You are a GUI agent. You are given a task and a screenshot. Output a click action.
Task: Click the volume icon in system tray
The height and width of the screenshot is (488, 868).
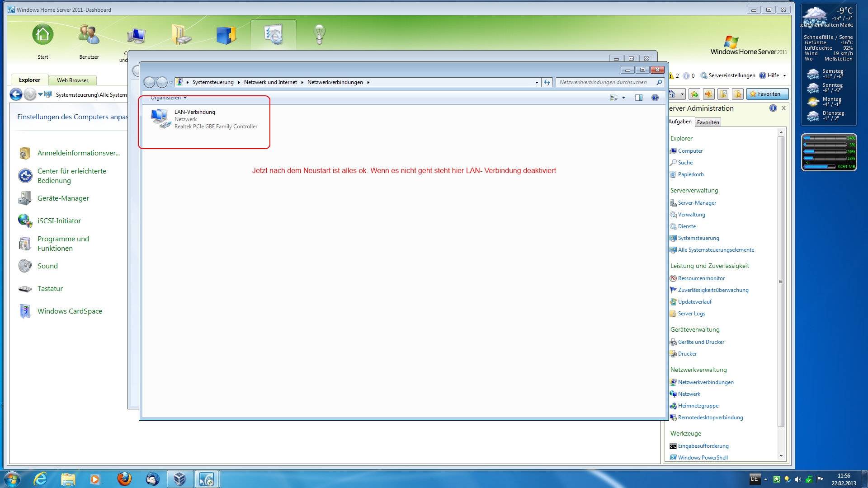click(798, 479)
